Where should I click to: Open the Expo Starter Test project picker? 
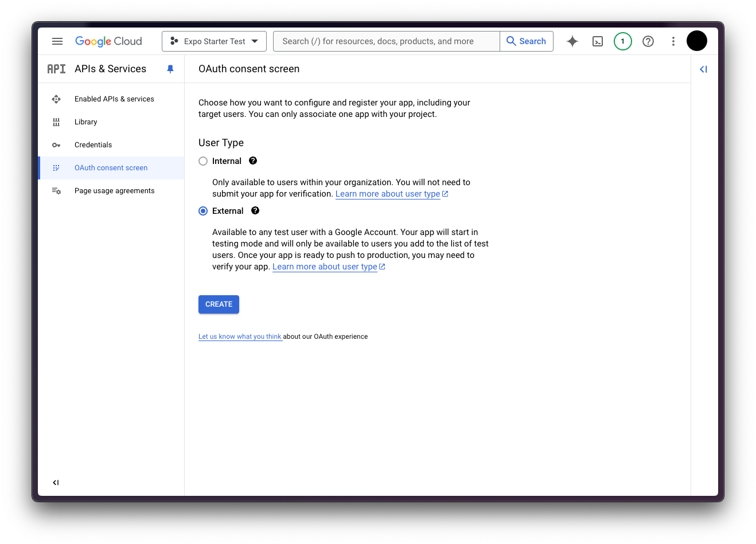coord(214,41)
